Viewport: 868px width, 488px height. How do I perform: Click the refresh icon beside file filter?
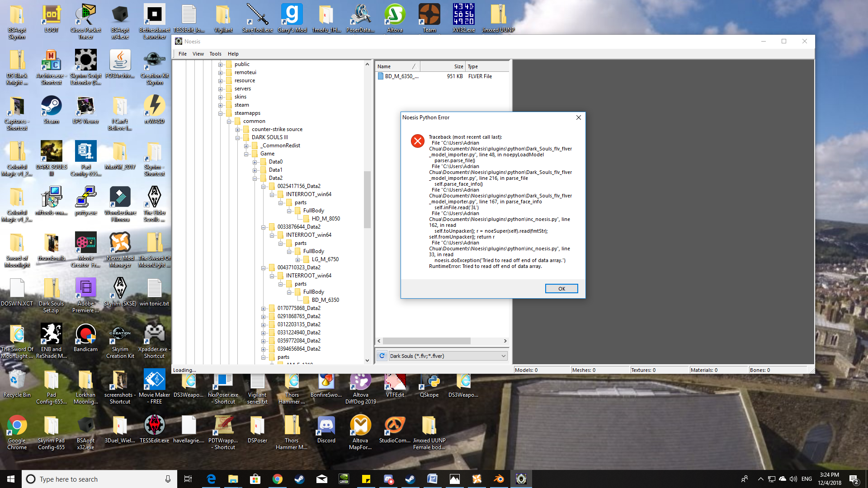coord(382,356)
